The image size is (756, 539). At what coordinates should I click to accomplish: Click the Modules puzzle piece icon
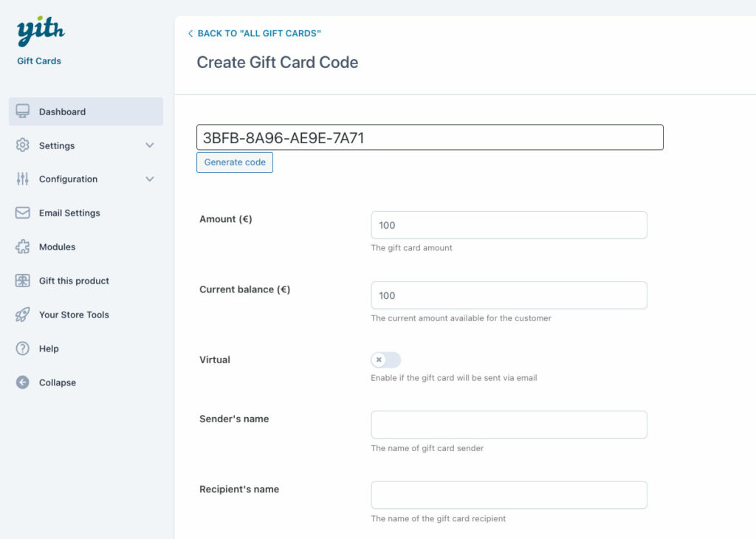point(22,247)
